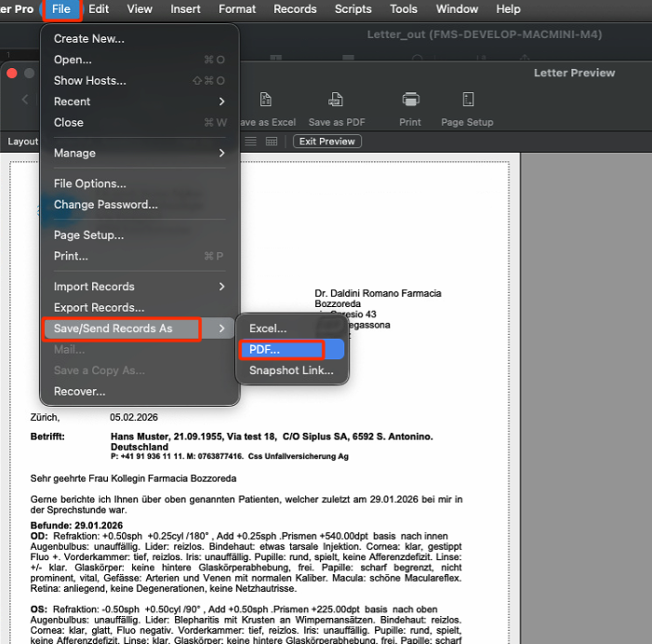Image resolution: width=652 pixels, height=644 pixels.
Task: Open the File menu in menu bar
Action: tap(61, 8)
